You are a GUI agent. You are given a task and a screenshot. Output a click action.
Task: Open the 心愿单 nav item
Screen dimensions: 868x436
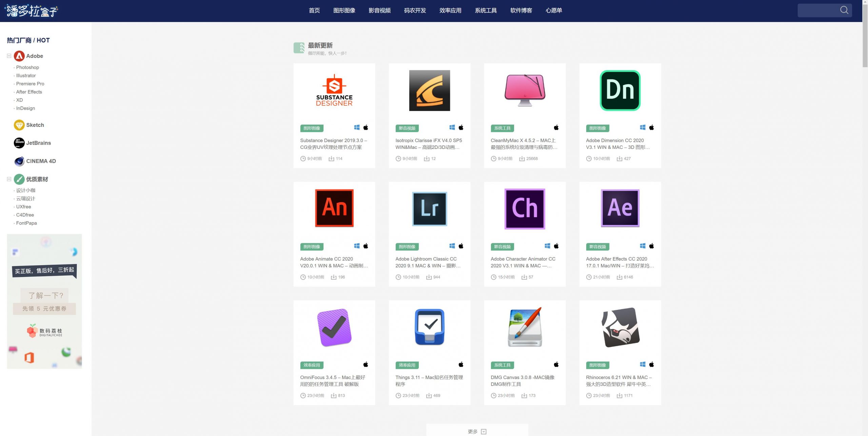coord(554,11)
